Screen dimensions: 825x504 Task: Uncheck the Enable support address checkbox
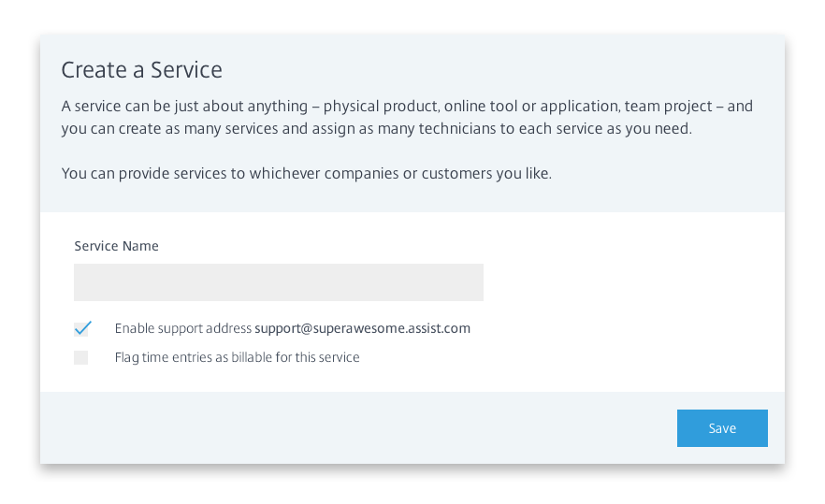(x=81, y=328)
